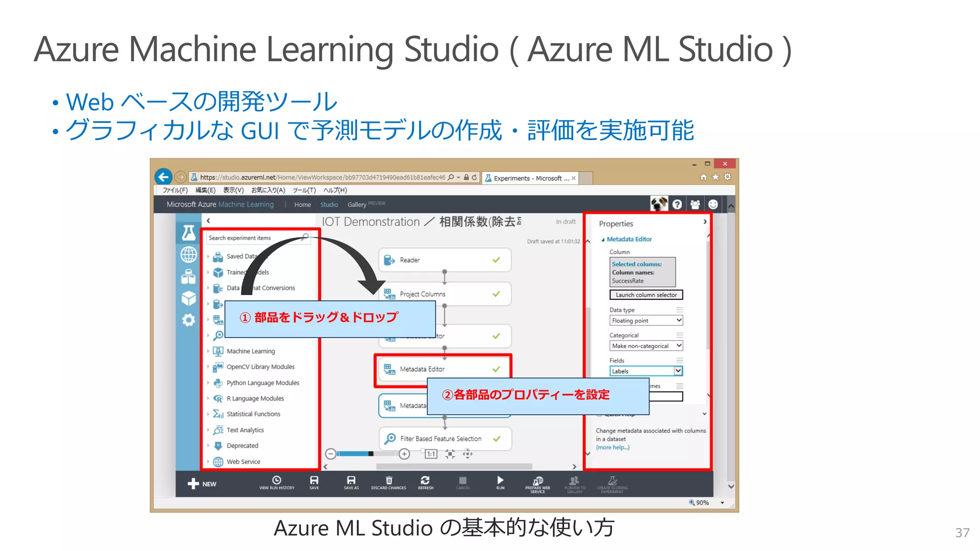This screenshot has height=551, width=980.
Task: Click the browser tools gear icon
Action: 727,177
